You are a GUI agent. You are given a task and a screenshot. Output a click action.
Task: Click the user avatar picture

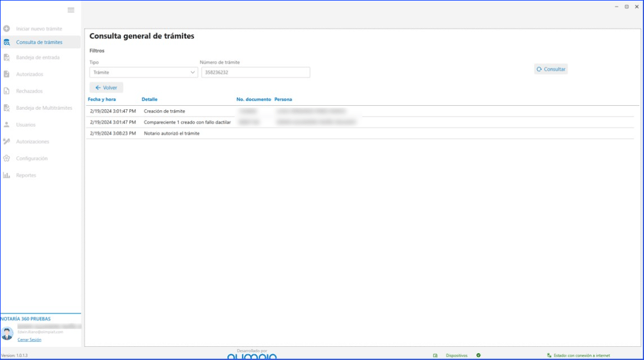[7, 333]
